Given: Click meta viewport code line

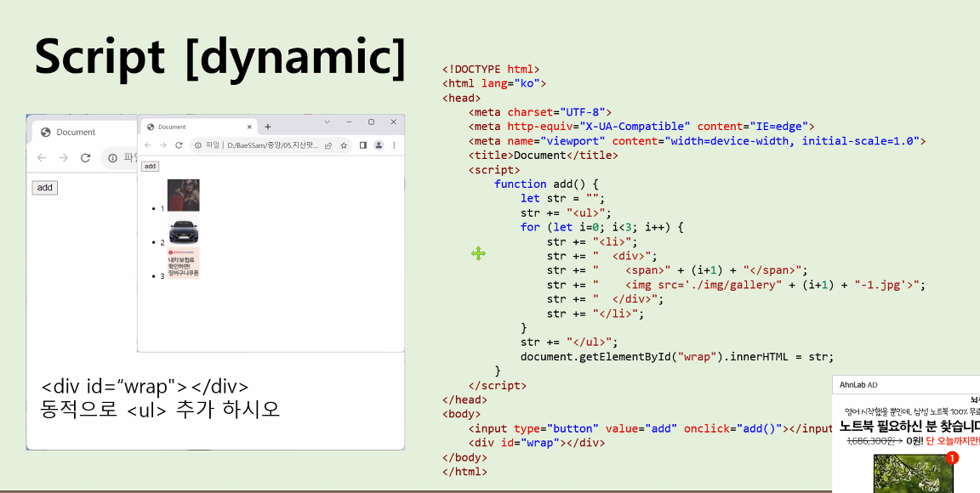Looking at the screenshot, I should [697, 140].
